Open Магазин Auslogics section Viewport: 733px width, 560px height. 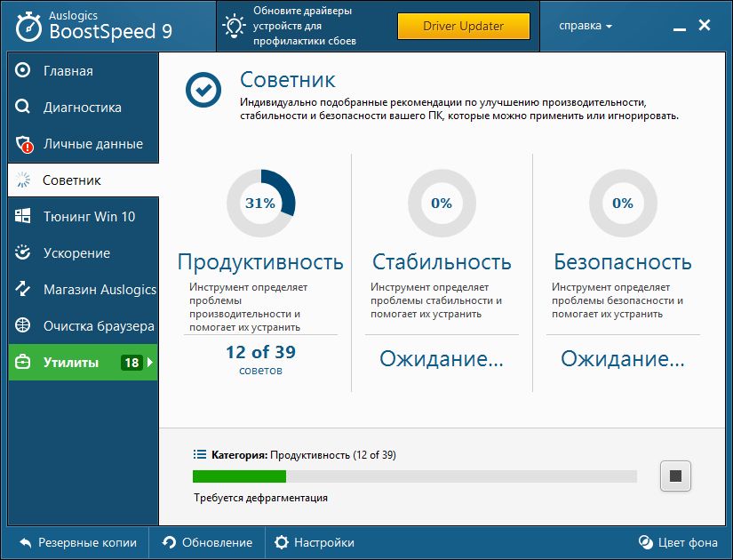pyautogui.click(x=84, y=290)
